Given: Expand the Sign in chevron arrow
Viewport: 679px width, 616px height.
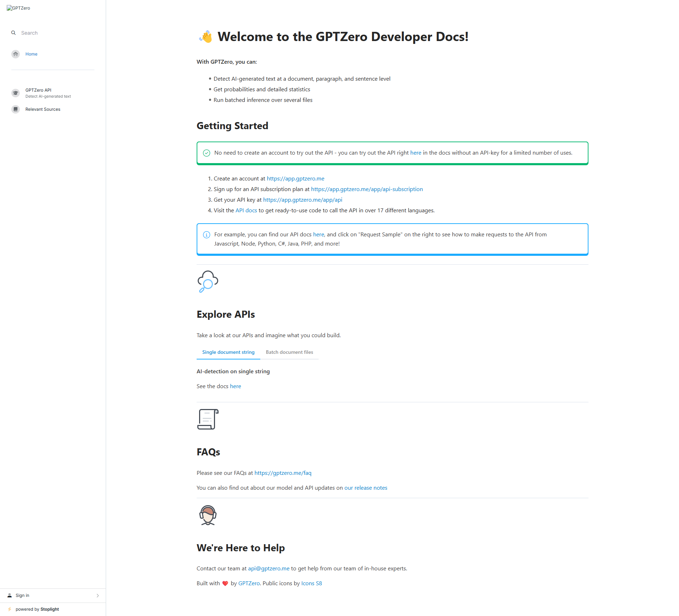Looking at the screenshot, I should 98,595.
